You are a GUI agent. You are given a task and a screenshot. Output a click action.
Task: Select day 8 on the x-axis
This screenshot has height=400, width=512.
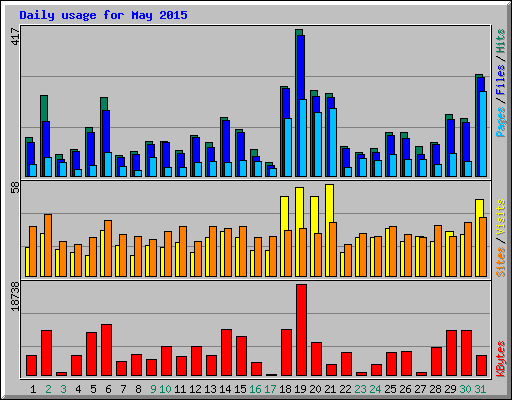(138, 389)
